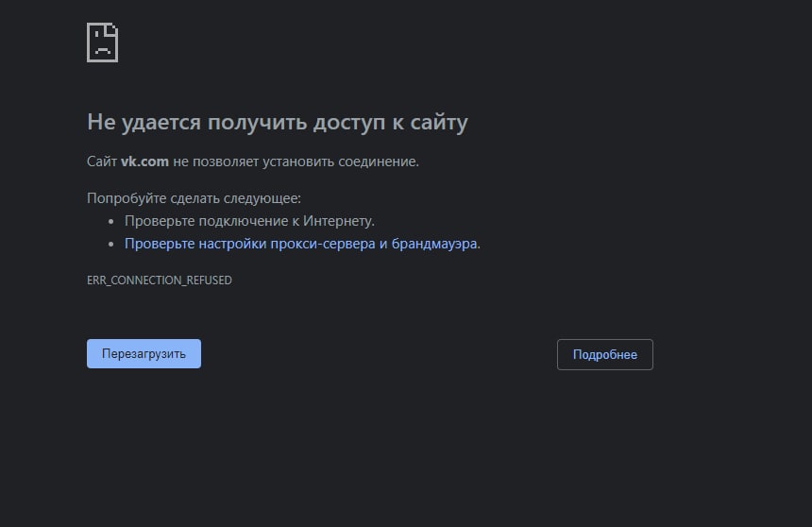Image resolution: width=812 pixels, height=527 pixels.
Task: Open the proxy and firewall settings link
Action: pyautogui.click(x=300, y=244)
